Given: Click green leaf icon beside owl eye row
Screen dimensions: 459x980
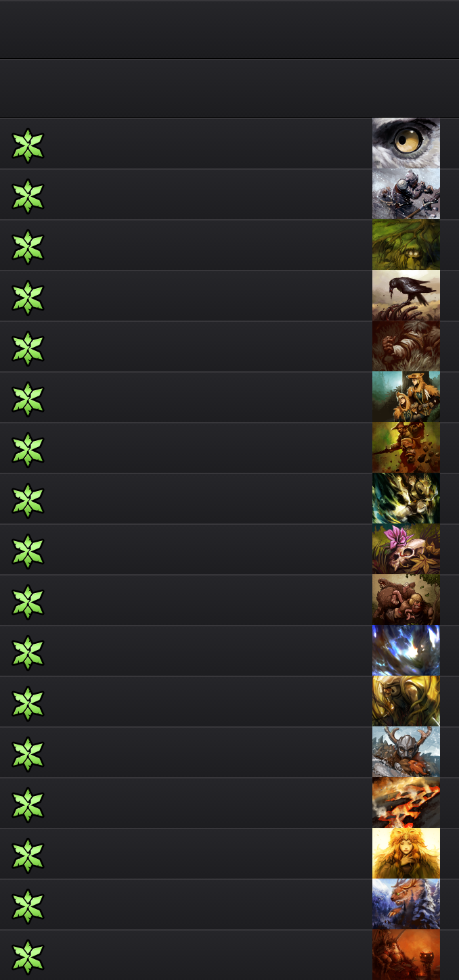Looking at the screenshot, I should coord(28,145).
